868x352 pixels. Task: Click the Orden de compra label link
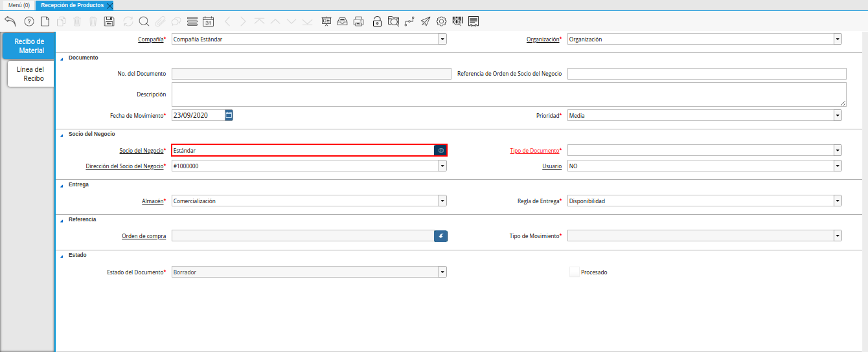[x=144, y=236]
